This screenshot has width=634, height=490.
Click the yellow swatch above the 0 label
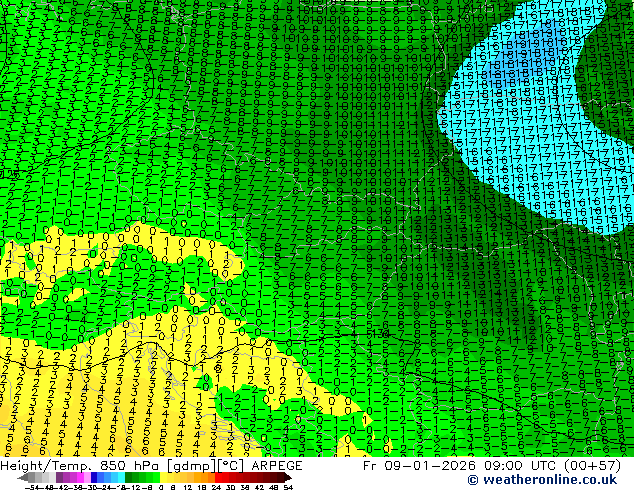click(164, 478)
